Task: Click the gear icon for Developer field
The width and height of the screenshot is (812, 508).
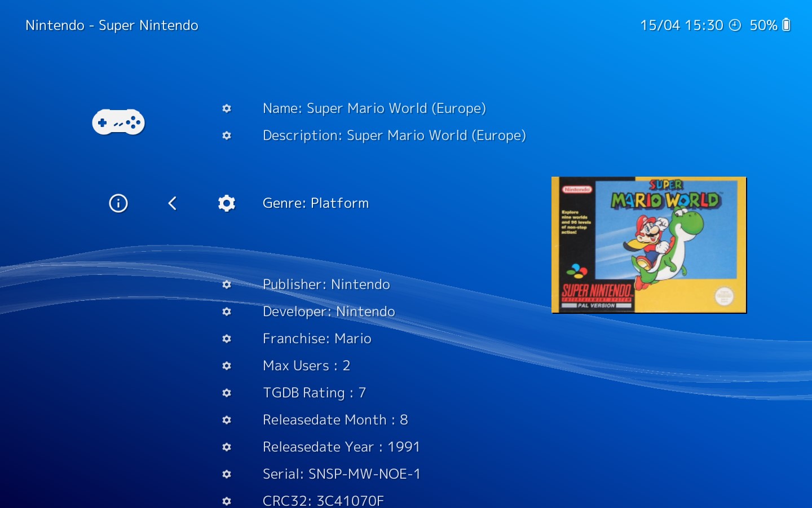Action: tap(227, 312)
